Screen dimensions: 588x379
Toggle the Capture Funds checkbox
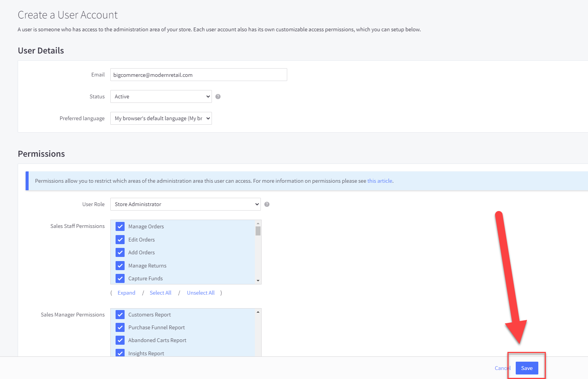[x=120, y=278]
